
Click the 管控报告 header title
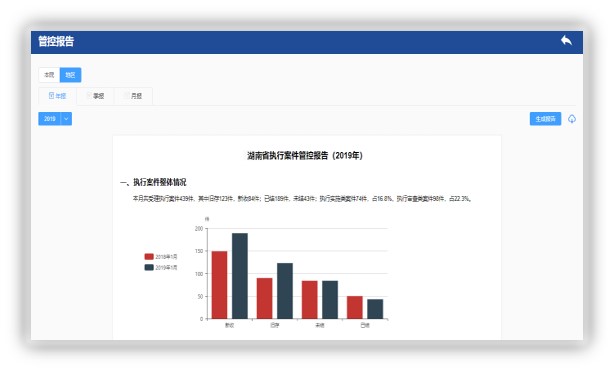pos(56,41)
